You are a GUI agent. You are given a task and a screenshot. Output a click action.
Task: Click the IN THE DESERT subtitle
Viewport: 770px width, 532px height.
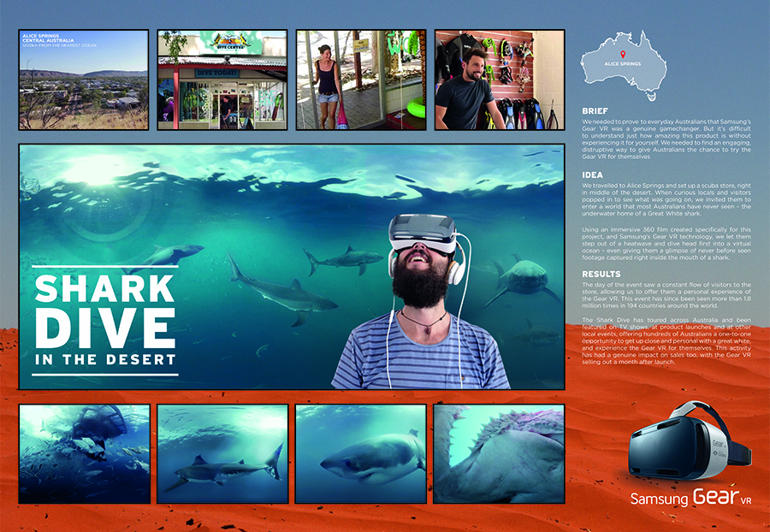click(x=105, y=359)
